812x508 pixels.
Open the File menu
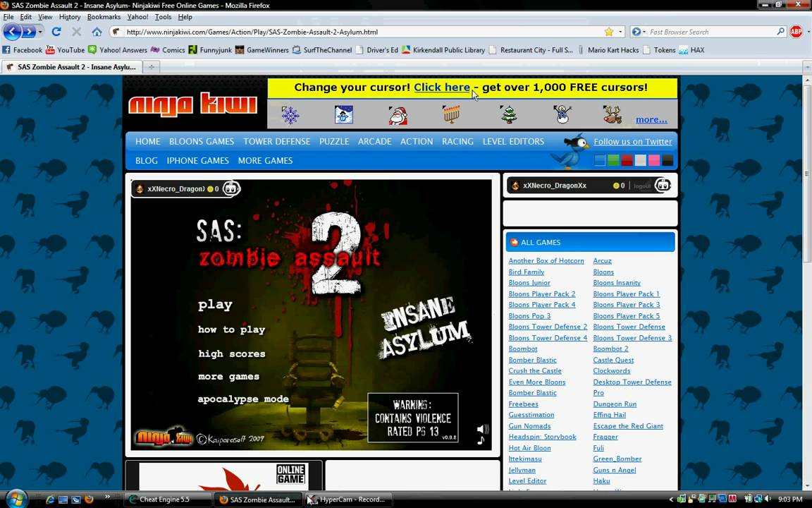click(8, 17)
